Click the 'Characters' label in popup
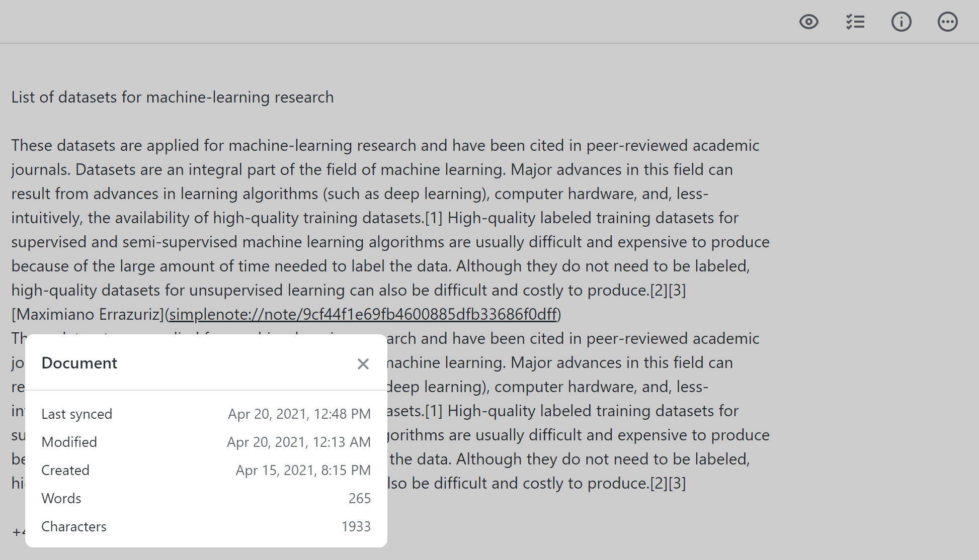 pos(74,526)
